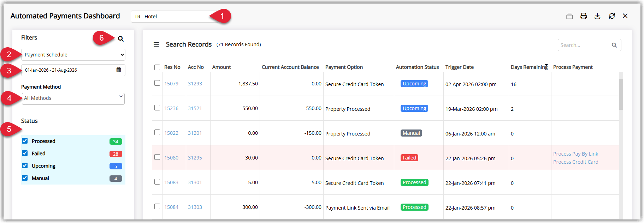Expand the All Methods payment dropdown
644x223 pixels.
coord(73,98)
